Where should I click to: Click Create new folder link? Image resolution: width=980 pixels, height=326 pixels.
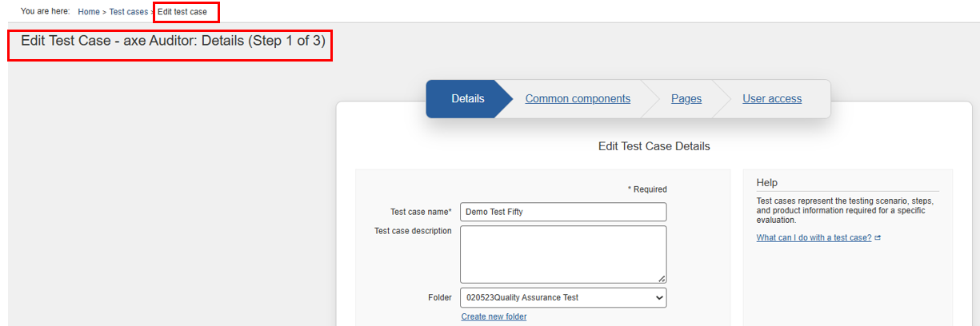(x=494, y=316)
